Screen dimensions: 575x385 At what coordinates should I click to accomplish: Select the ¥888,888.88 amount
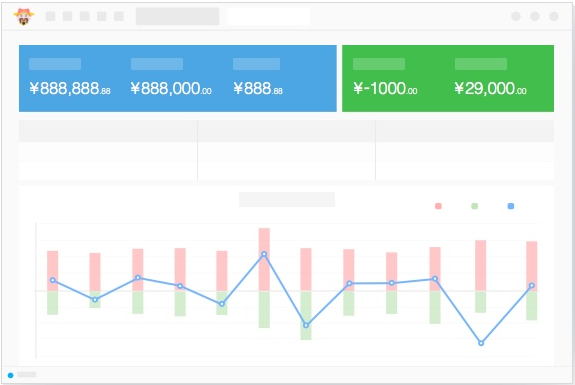tap(70, 88)
